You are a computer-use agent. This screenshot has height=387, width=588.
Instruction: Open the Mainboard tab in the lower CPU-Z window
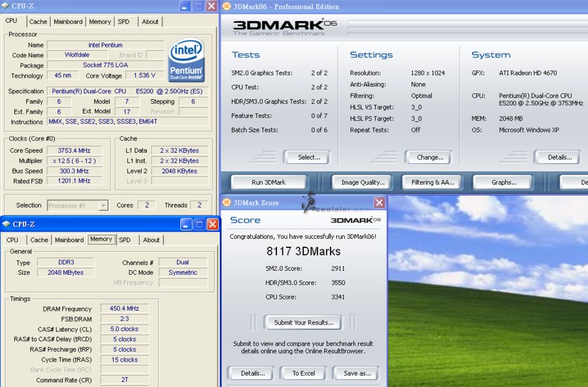coord(69,240)
